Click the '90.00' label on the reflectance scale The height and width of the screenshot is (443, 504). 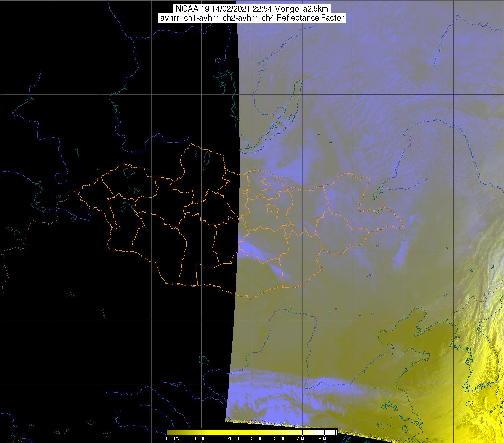point(324,438)
